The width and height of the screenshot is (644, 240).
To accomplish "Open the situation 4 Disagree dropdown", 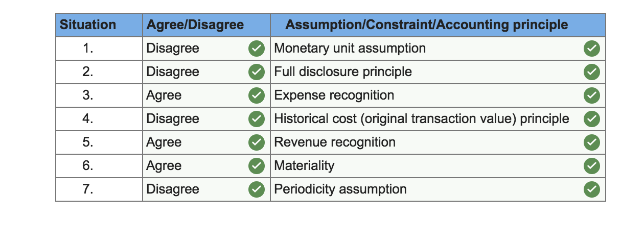I will (x=194, y=119).
